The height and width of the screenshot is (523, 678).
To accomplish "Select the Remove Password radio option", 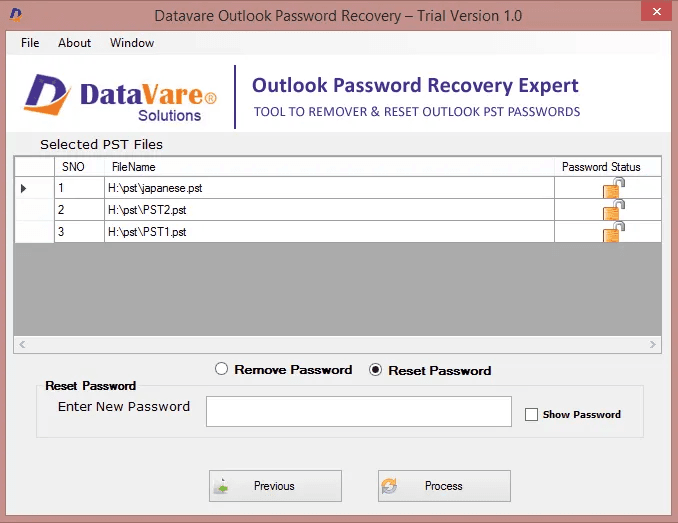I will click(283, 369).
